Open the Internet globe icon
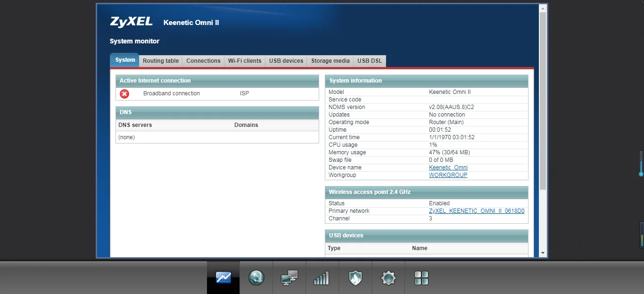This screenshot has height=294, width=644. coord(256,277)
